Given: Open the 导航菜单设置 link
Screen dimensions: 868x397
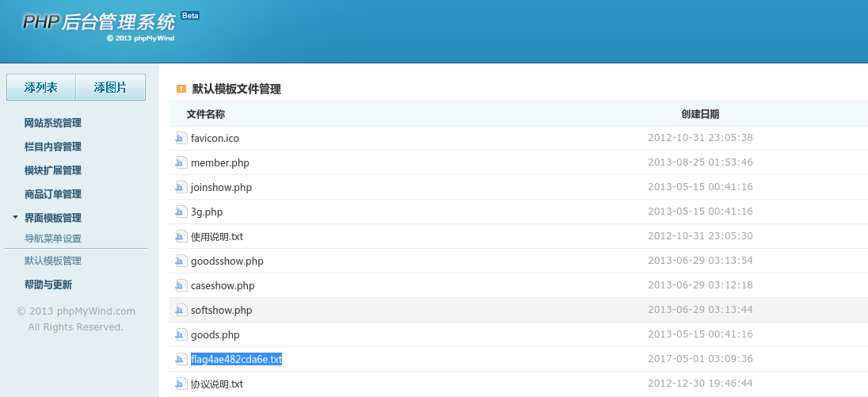Looking at the screenshot, I should 53,239.
